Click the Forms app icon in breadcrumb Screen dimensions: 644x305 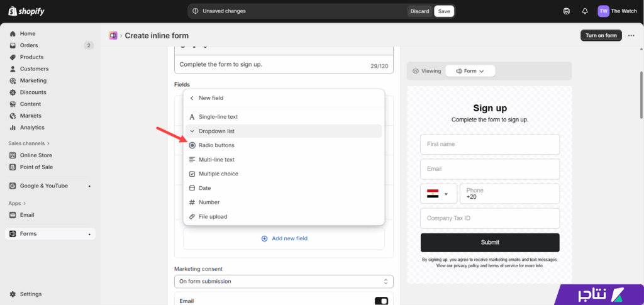113,36
